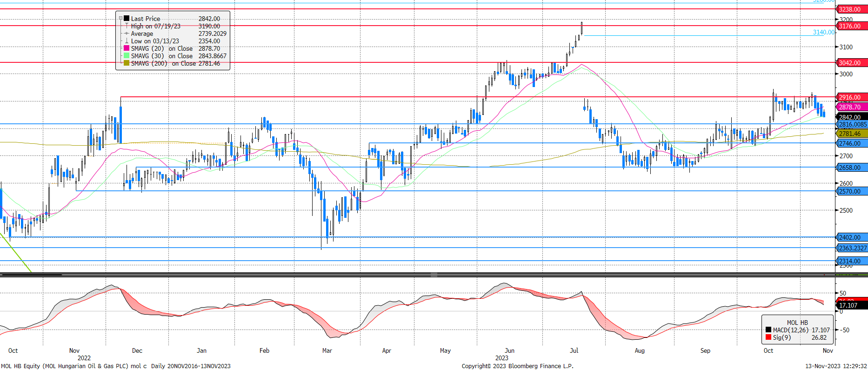The image size is (868, 370).
Task: Click the blue 2816.0085 level tag
Action: pyautogui.click(x=852, y=124)
